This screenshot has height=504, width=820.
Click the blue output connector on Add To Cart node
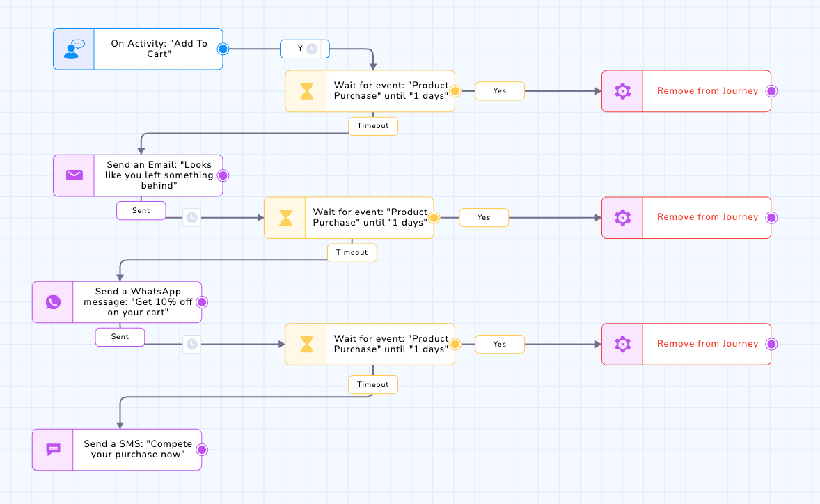[x=223, y=49]
